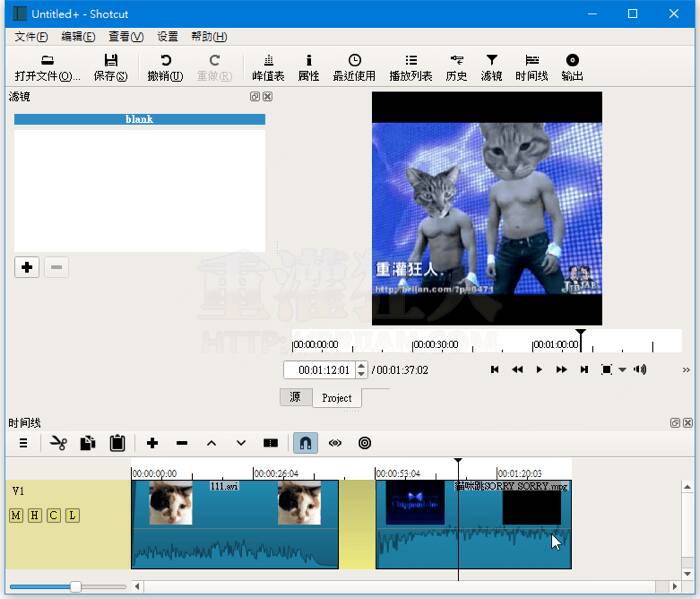Switch to the 源 source tab
This screenshot has height=599, width=700.
click(296, 397)
